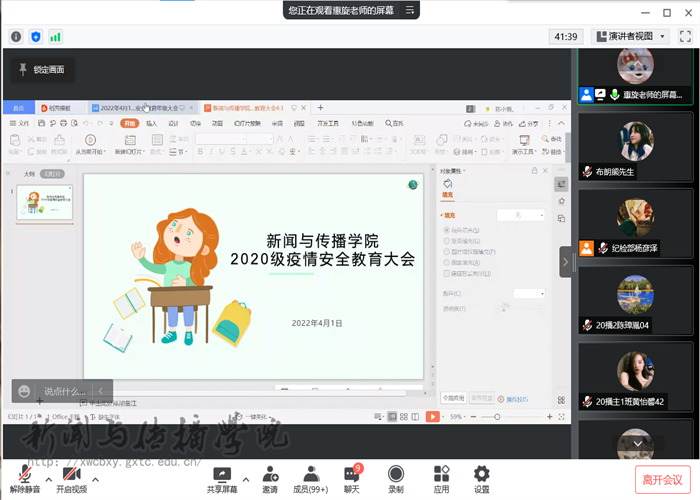Turn on camera with 开启视频

point(70,479)
